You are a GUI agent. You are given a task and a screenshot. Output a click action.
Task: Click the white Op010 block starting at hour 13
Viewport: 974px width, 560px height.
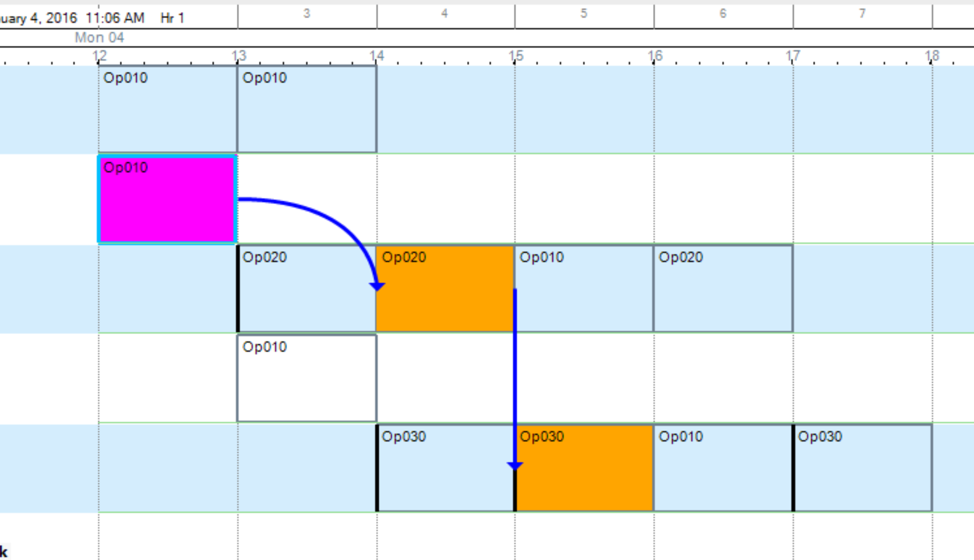(x=307, y=378)
